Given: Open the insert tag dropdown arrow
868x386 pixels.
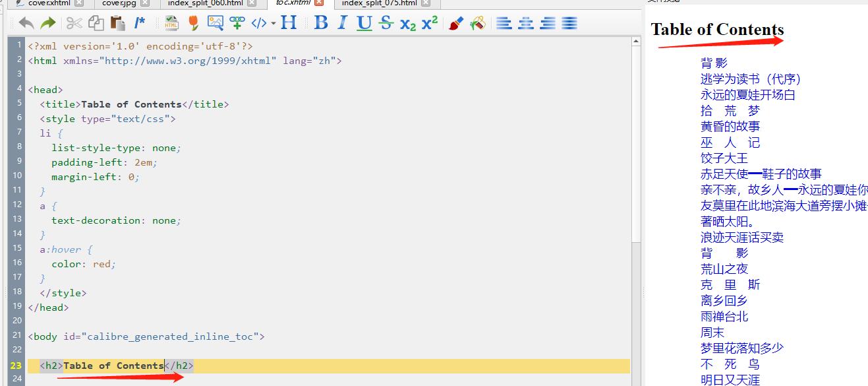Looking at the screenshot, I should pos(273,24).
